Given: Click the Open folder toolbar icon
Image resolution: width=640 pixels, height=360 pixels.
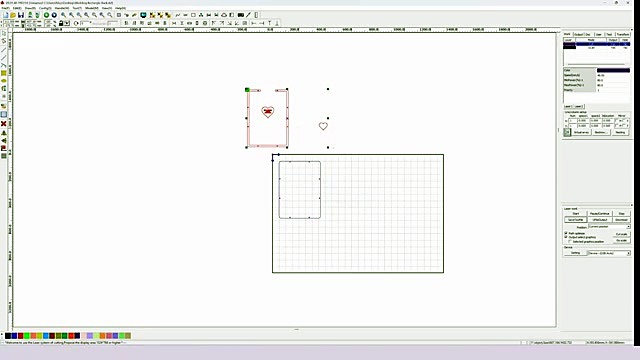Looking at the screenshot, I should tap(13, 15).
